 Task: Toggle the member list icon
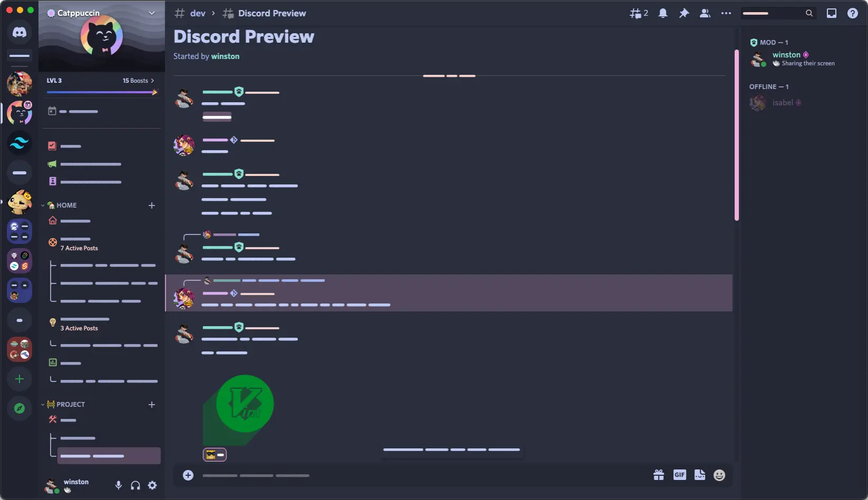click(705, 13)
